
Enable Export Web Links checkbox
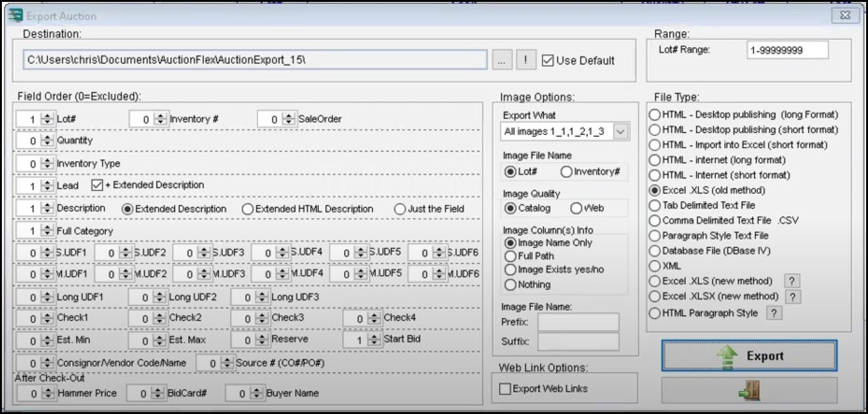tap(505, 389)
